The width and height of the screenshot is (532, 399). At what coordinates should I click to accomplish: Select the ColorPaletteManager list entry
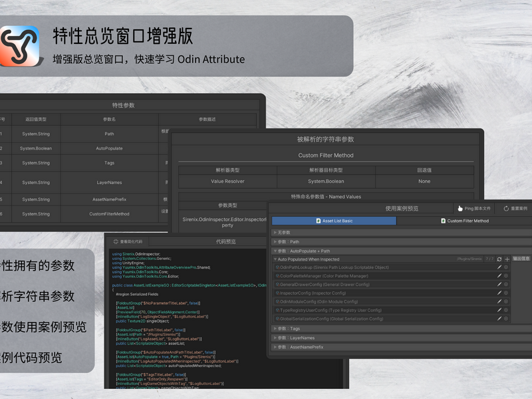(x=385, y=276)
